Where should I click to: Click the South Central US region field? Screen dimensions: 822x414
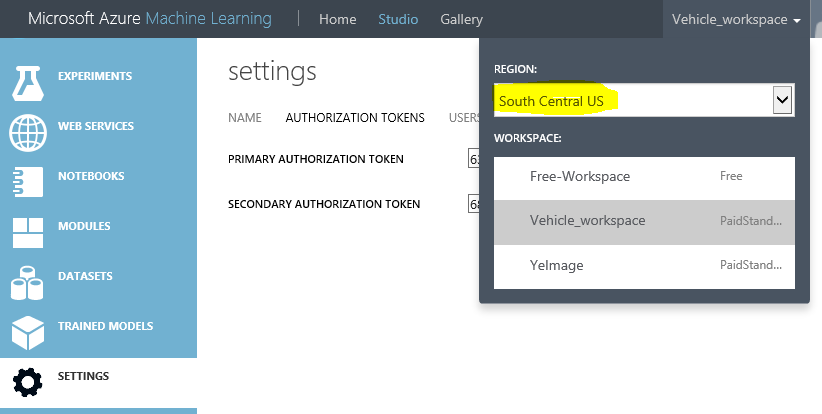pos(644,100)
